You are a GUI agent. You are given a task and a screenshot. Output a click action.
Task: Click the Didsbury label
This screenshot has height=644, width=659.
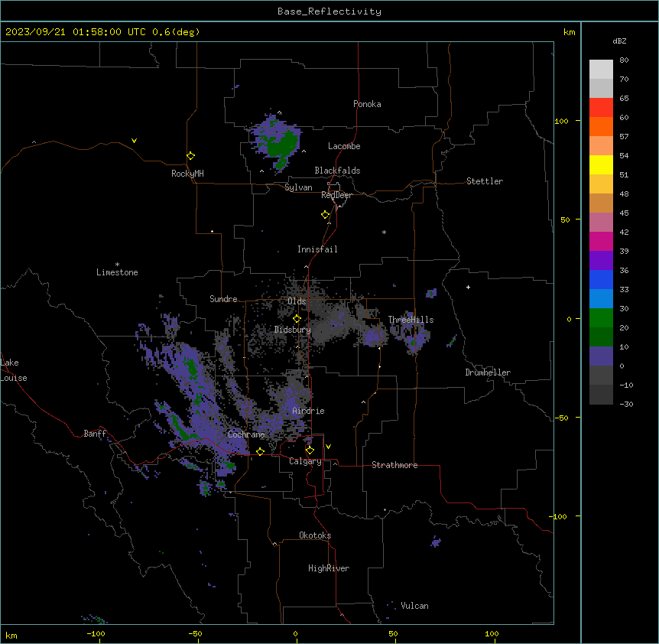point(293,330)
